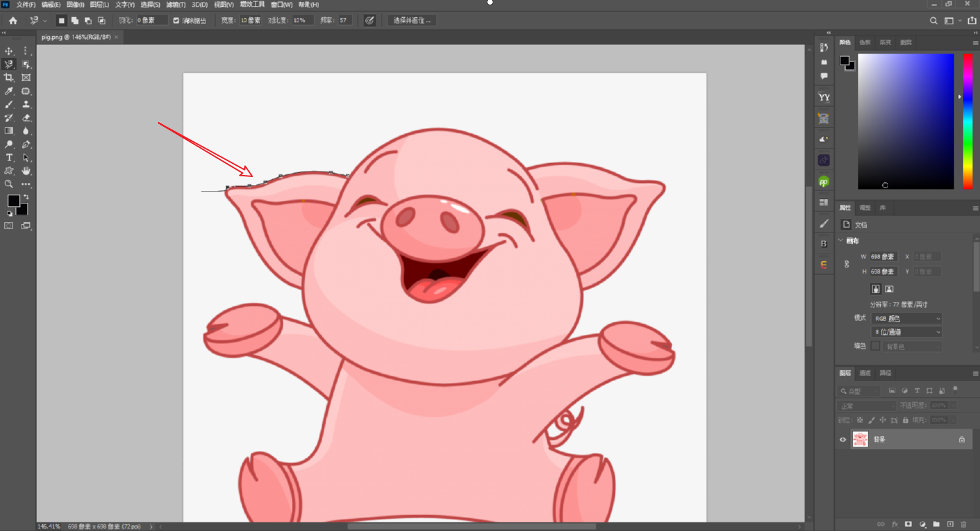Select the Object Selection tool
This screenshot has width=980, height=531.
[x=26, y=64]
